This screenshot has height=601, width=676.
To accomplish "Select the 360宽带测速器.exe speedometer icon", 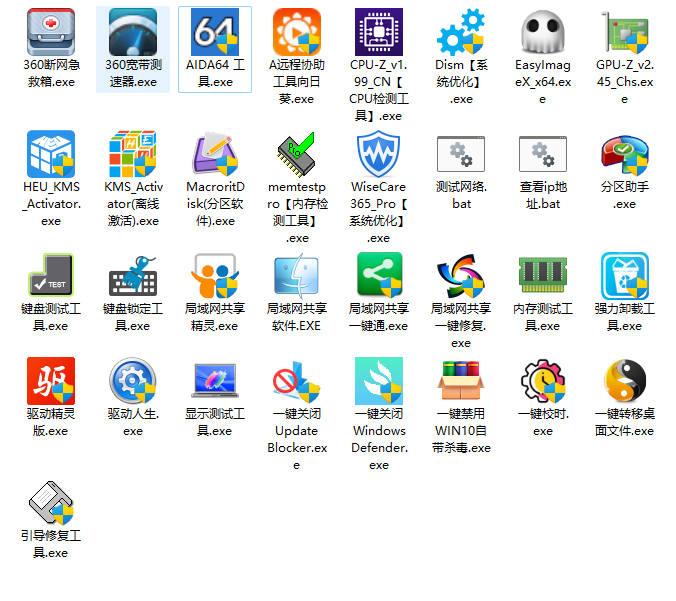I will pyautogui.click(x=133, y=32).
